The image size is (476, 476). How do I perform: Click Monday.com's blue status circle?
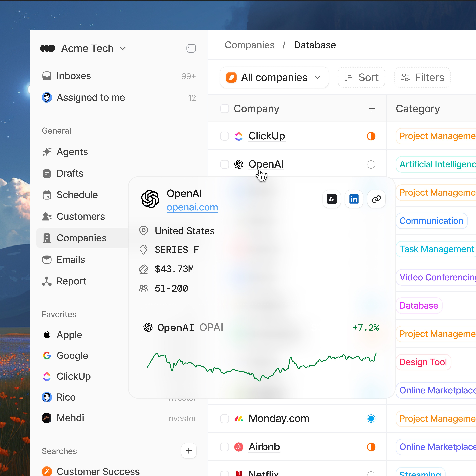click(x=371, y=419)
